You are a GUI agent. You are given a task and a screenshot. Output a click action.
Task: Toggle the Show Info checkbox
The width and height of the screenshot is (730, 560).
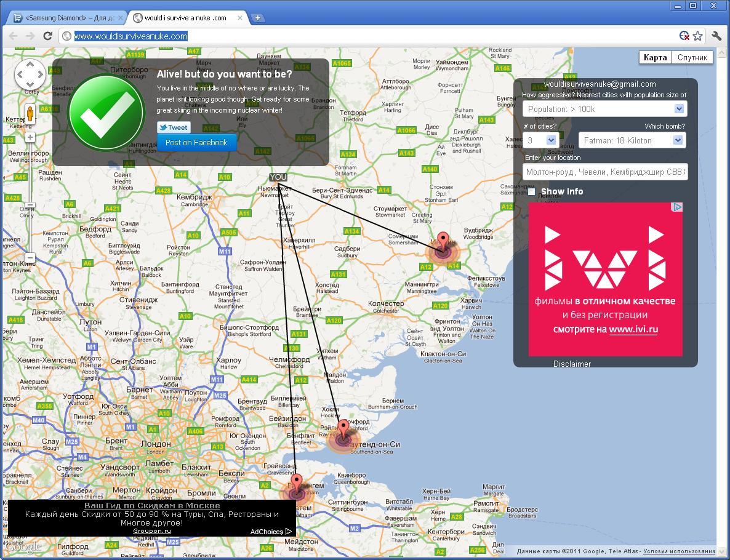532,191
